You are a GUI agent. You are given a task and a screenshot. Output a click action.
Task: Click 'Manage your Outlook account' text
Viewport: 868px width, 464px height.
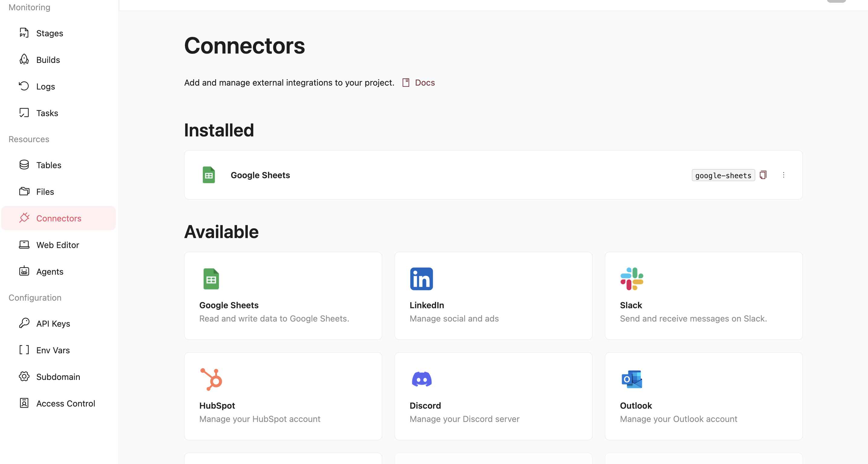pos(678,419)
